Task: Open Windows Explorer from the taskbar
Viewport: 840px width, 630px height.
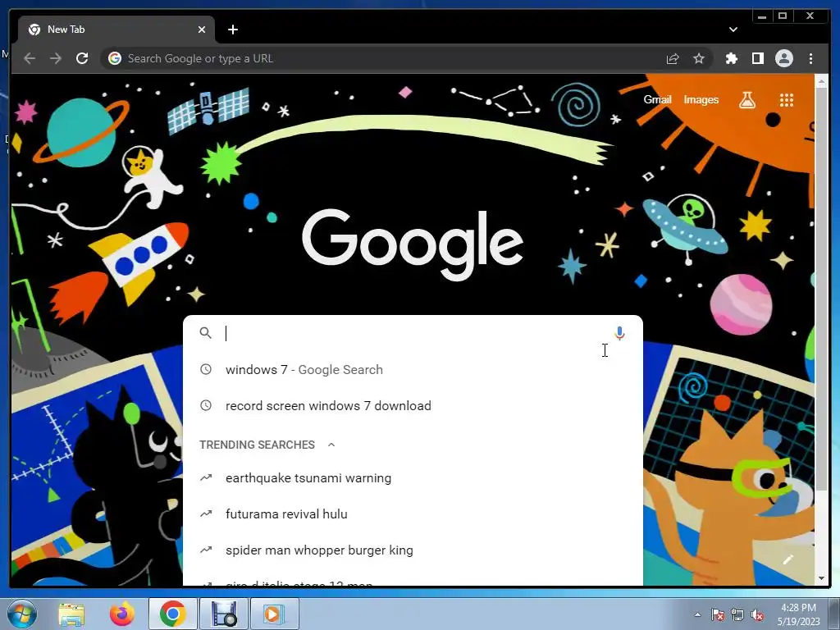Action: (71, 614)
